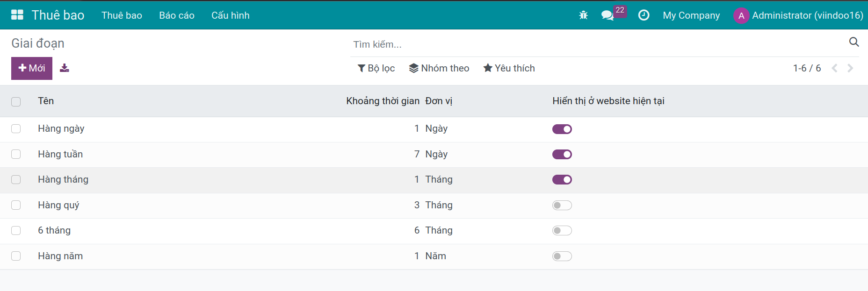Click the Mới button
This screenshot has width=868, height=291.
point(31,68)
